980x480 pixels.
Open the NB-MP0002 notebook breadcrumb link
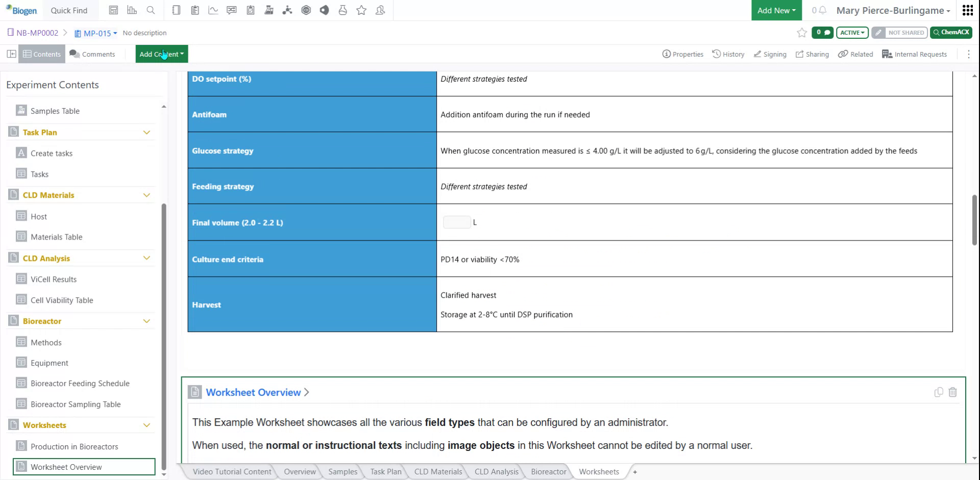pos(37,33)
